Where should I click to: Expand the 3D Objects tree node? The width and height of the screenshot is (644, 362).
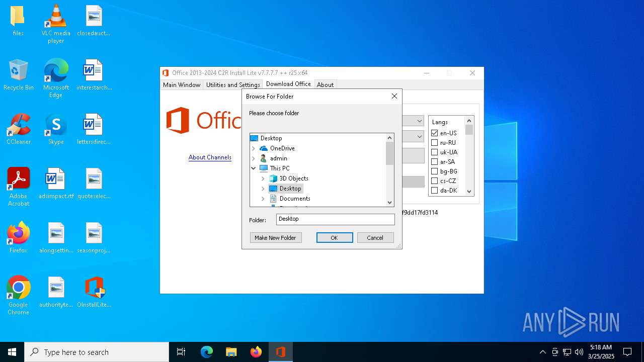(x=263, y=178)
